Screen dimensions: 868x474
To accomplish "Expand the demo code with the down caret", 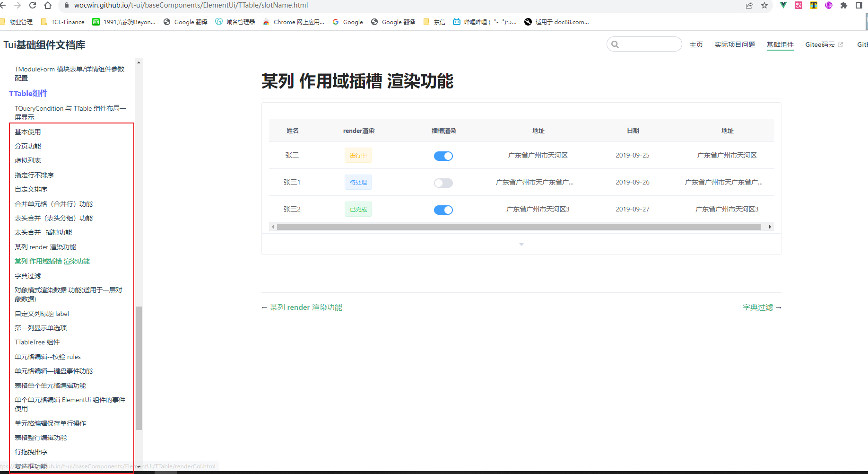I will [521, 244].
